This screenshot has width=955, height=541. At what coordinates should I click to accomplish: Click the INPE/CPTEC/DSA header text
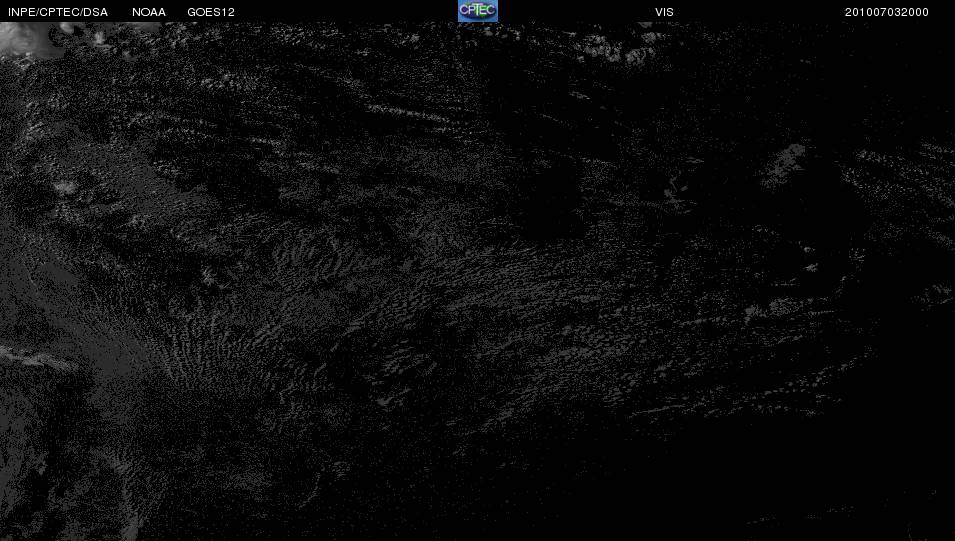(58, 12)
